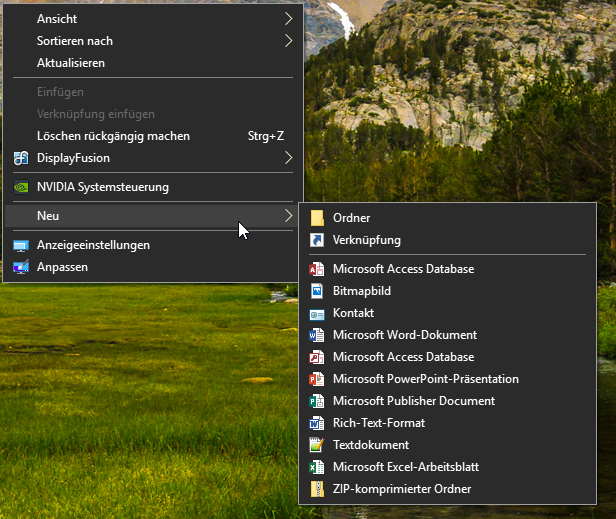Click the greyed-out Verknüpfung einfügen entry
Image resolution: width=616 pixels, height=519 pixels.
point(152,114)
